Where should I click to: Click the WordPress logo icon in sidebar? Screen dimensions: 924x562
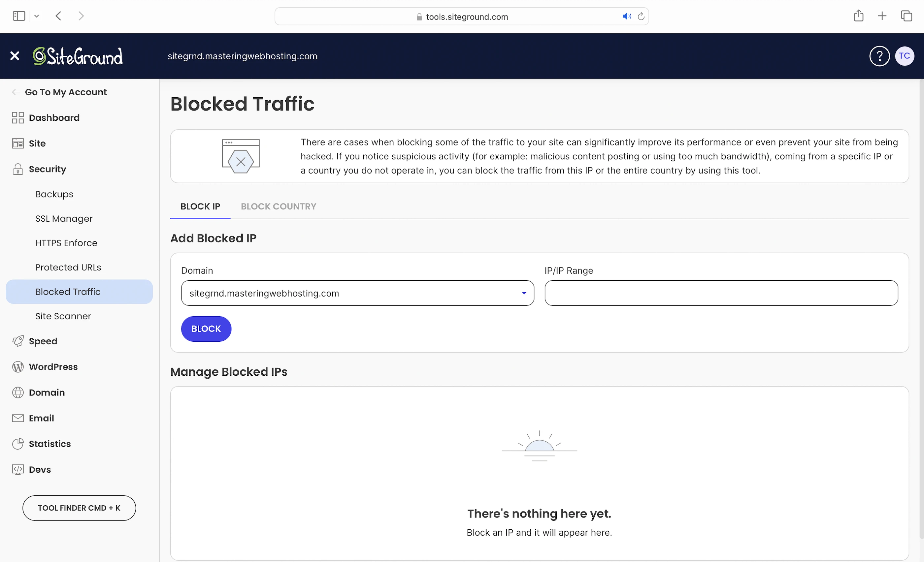coord(17,367)
